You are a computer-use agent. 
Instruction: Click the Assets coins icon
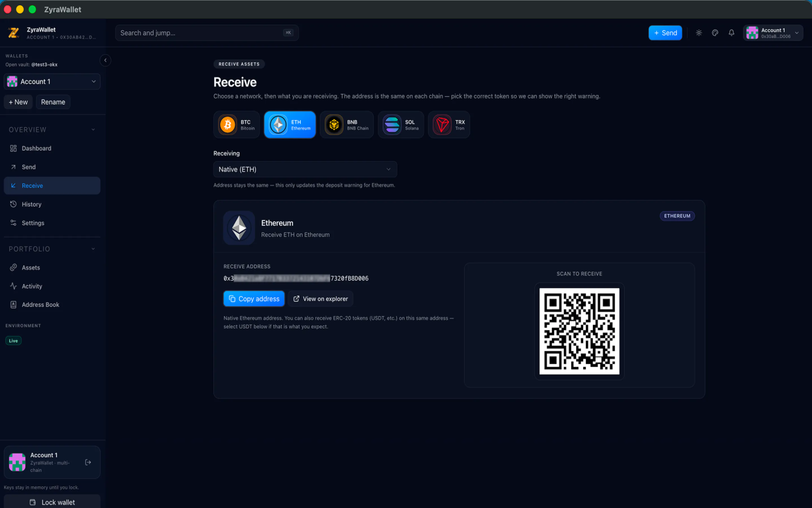[x=14, y=268]
